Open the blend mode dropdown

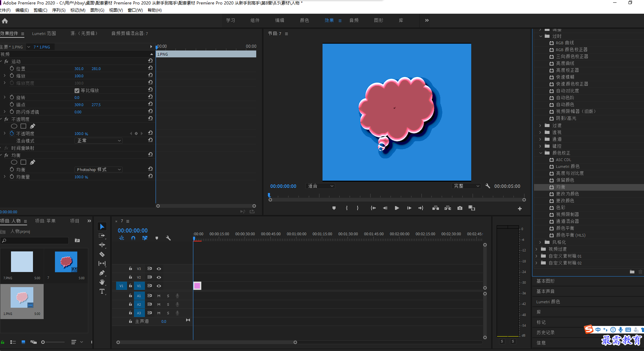(99, 140)
